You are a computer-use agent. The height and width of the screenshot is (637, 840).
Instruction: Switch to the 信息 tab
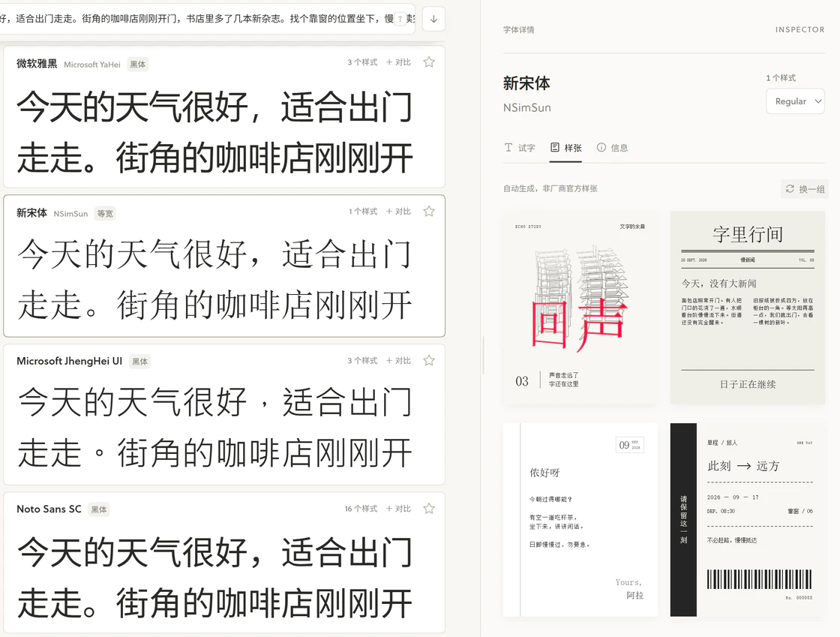tap(612, 148)
